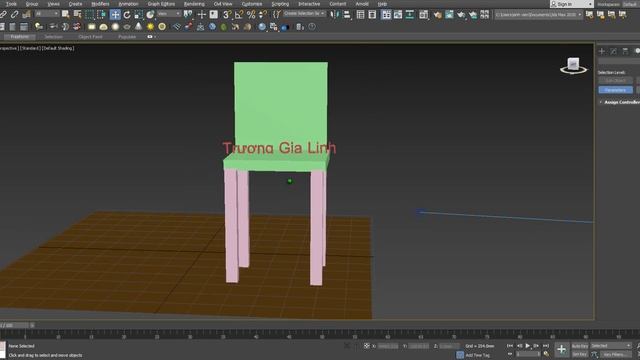Click the cone shape icon in second toolbar
The width and height of the screenshot is (640, 360).
pos(139,27)
